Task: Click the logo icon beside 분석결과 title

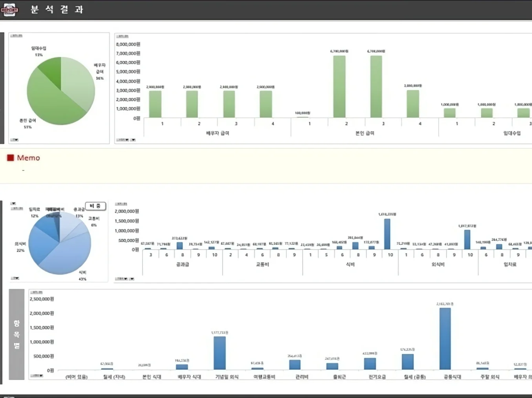Action: point(9,9)
